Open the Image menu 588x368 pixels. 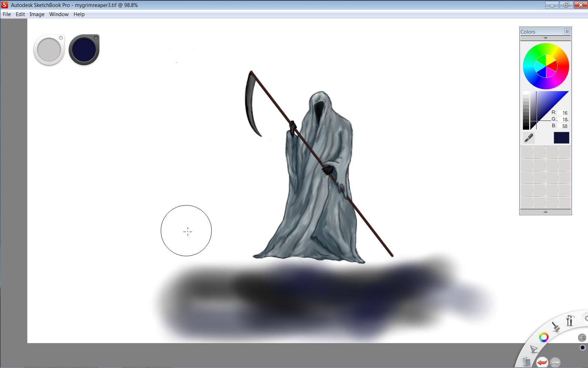click(37, 14)
